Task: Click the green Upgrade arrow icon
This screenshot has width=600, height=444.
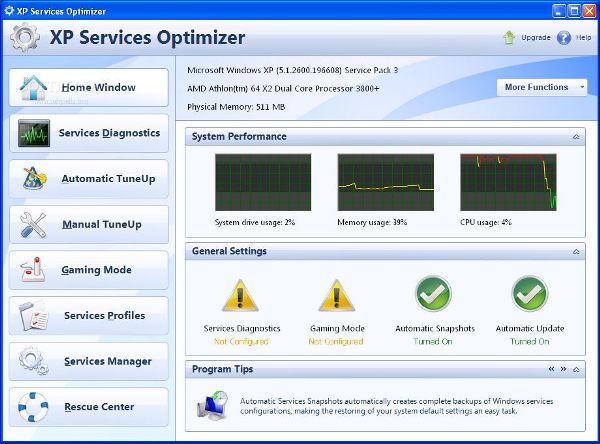Action: point(509,38)
